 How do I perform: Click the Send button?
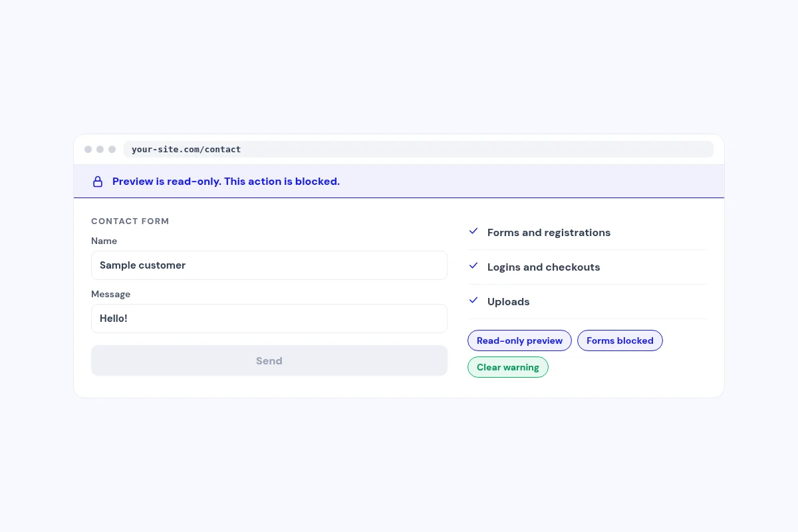click(x=269, y=360)
